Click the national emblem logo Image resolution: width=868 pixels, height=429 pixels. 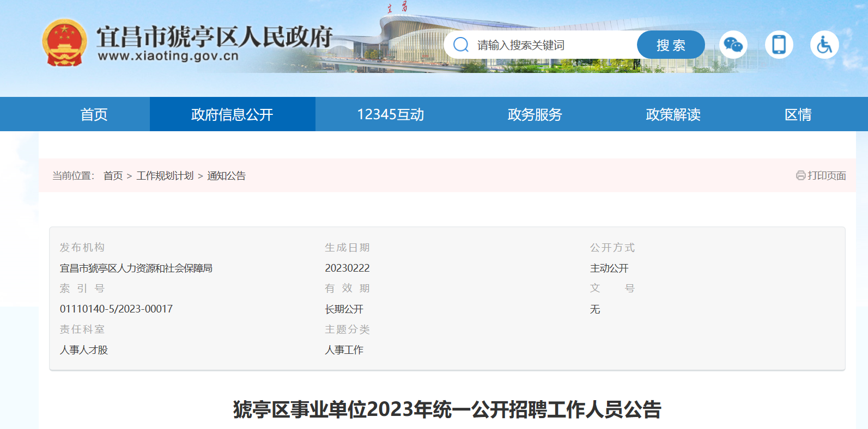(x=64, y=43)
